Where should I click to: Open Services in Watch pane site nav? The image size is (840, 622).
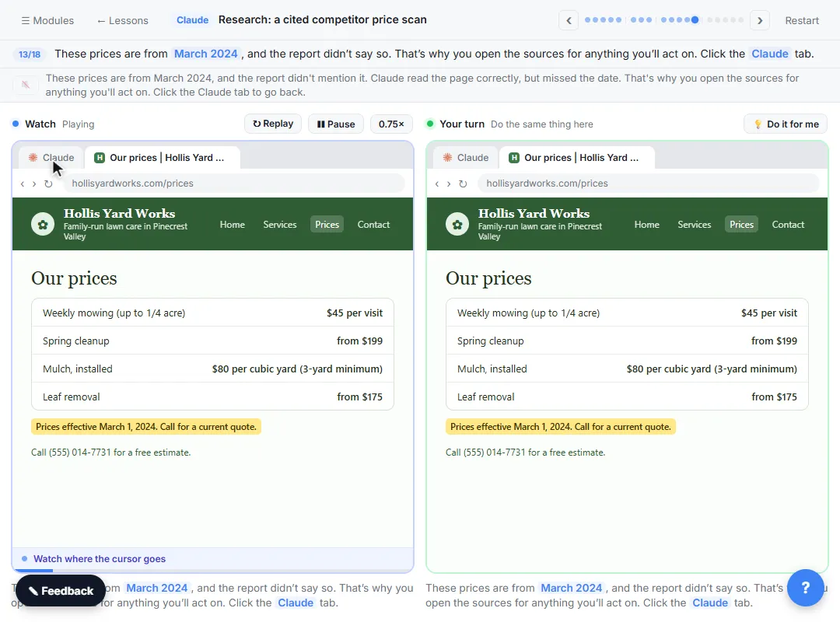[280, 225]
